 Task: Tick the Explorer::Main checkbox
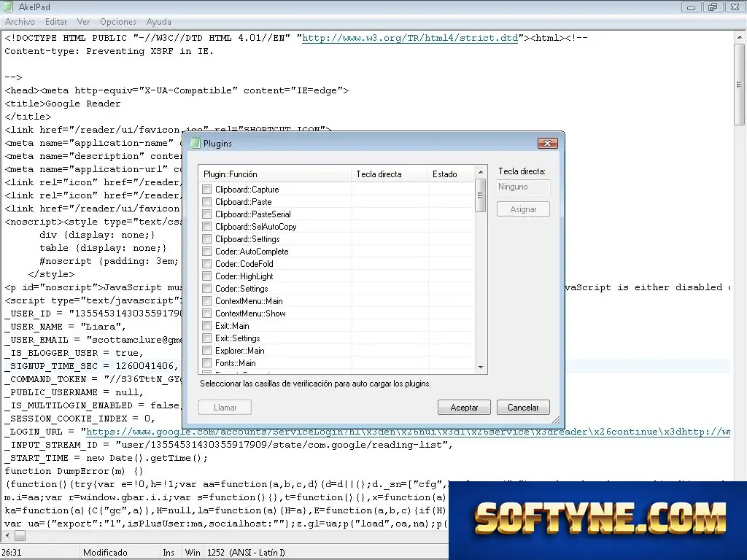pyautogui.click(x=206, y=350)
